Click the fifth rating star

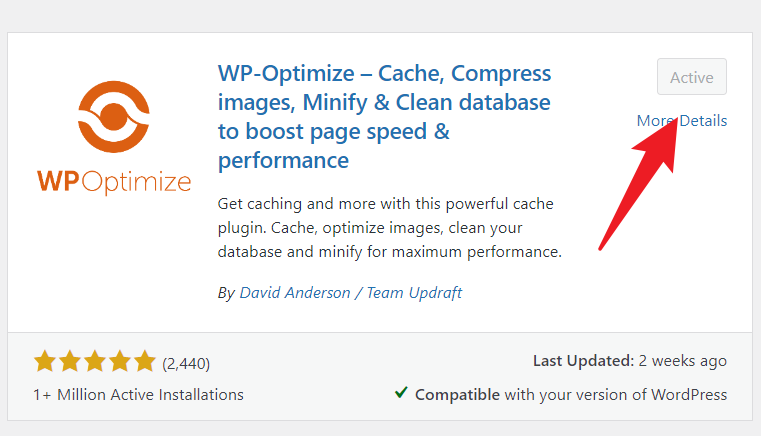[x=145, y=361]
